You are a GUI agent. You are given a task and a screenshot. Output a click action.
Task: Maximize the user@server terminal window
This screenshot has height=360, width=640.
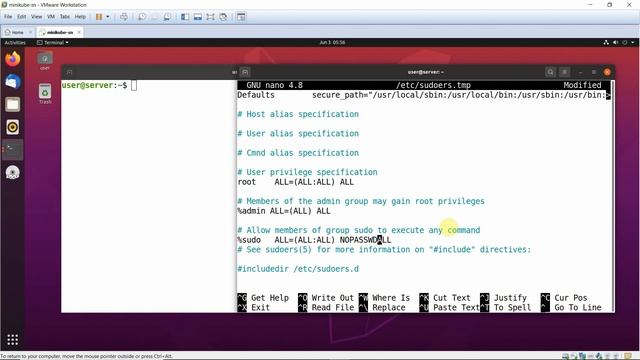pos(594,72)
